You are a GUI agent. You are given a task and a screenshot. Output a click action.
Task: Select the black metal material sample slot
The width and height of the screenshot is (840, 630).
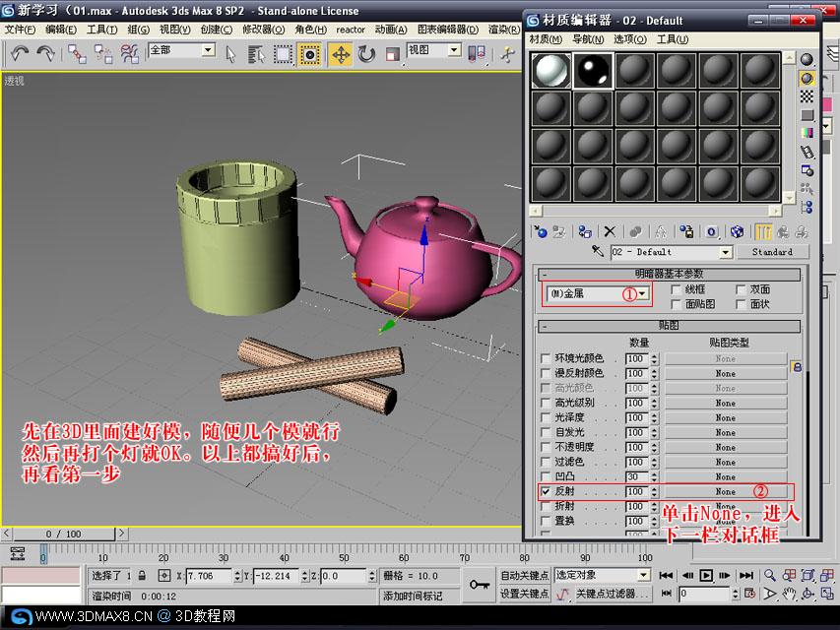593,70
